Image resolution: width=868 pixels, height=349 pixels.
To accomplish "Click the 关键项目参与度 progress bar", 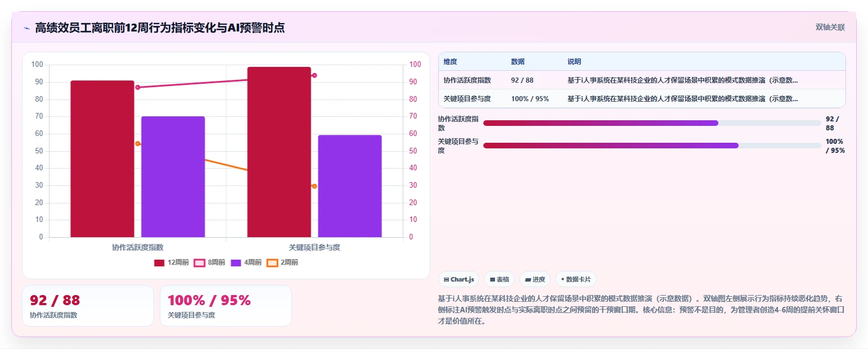I will [652, 146].
